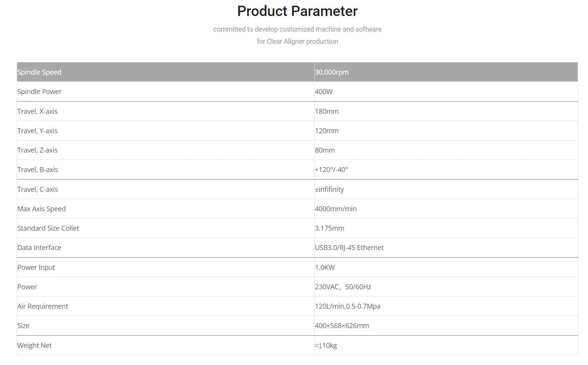Select the 400×568×626mm size value

(342, 326)
